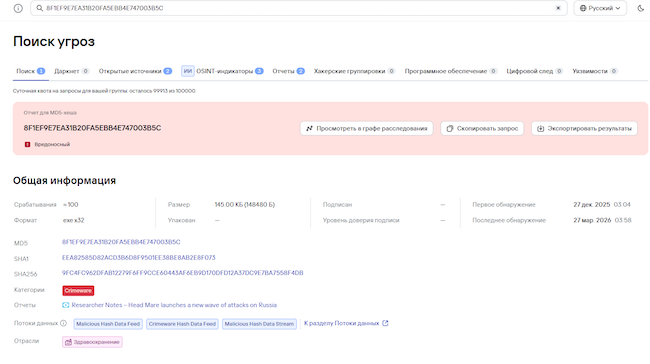Click the Поиск угроз page heading
This screenshot has width=650, height=364.
[x=54, y=41]
